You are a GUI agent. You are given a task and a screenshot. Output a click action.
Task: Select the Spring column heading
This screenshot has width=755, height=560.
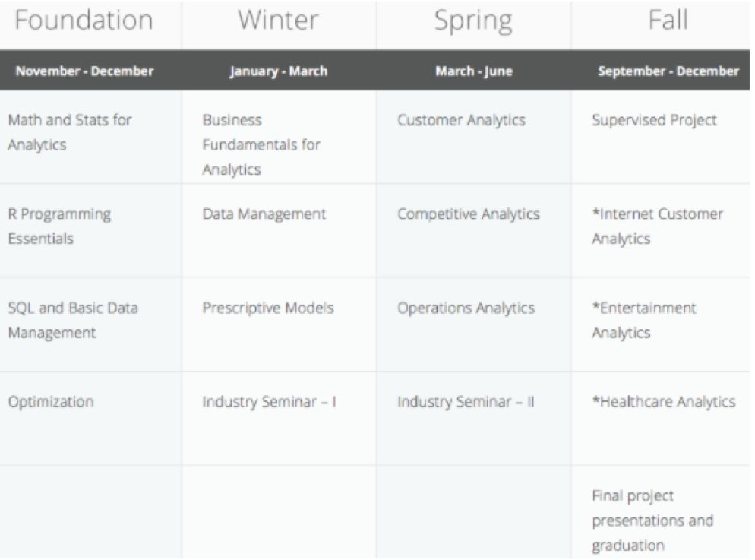pos(473,22)
